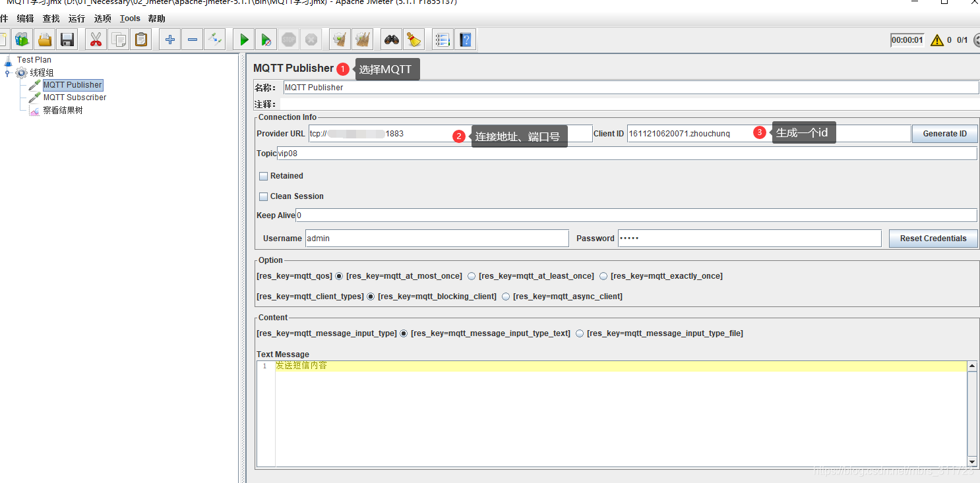The image size is (980, 483).
Task: Open Help with question mark icon
Action: pyautogui.click(x=466, y=40)
